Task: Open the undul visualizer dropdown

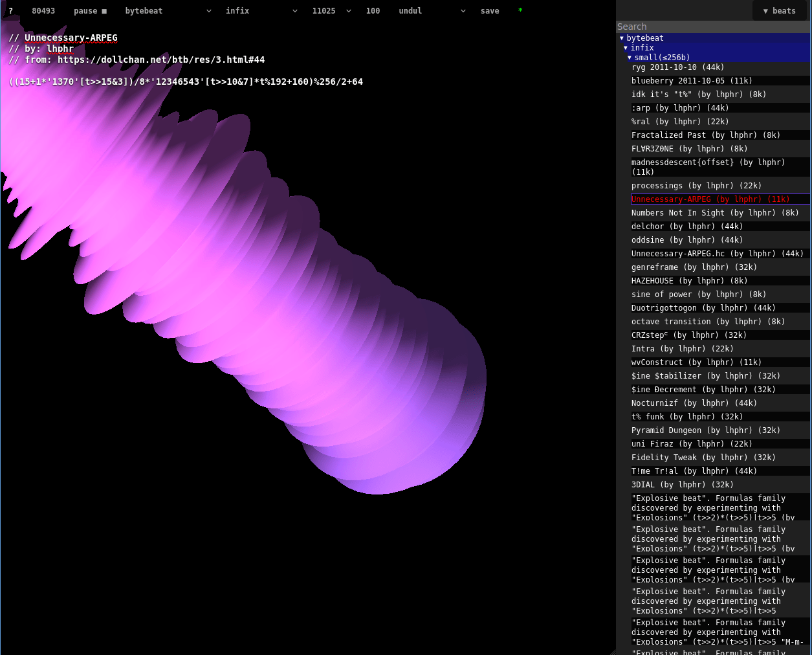Action: [x=432, y=11]
